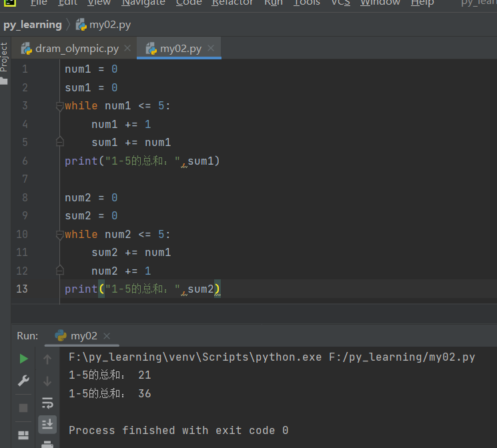Click fold end marker at line 12
This screenshot has height=448, width=497.
(x=59, y=271)
